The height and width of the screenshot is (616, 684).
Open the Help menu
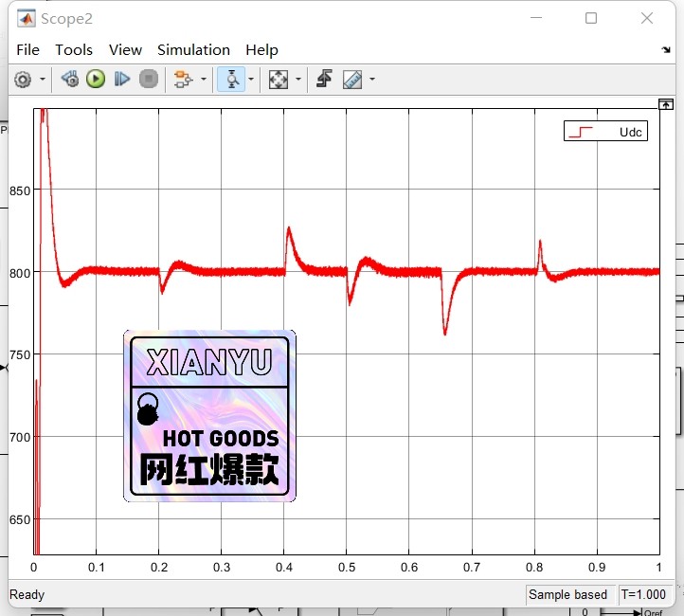point(261,49)
